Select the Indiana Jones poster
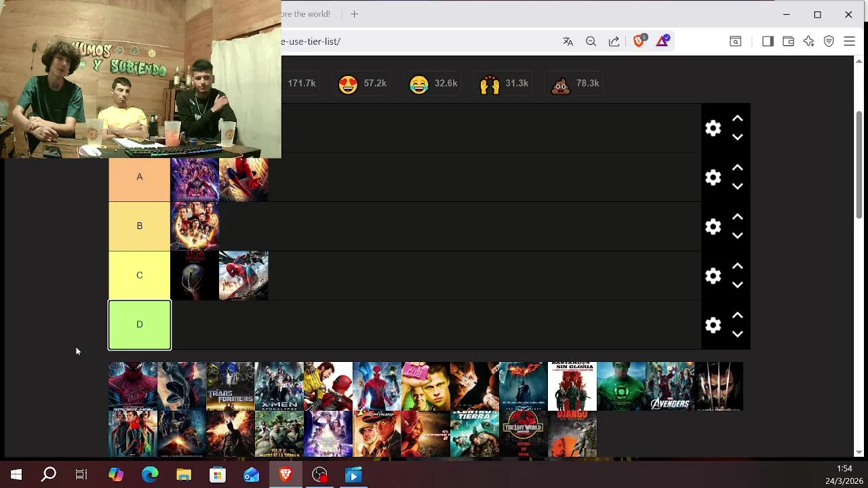 (x=377, y=434)
